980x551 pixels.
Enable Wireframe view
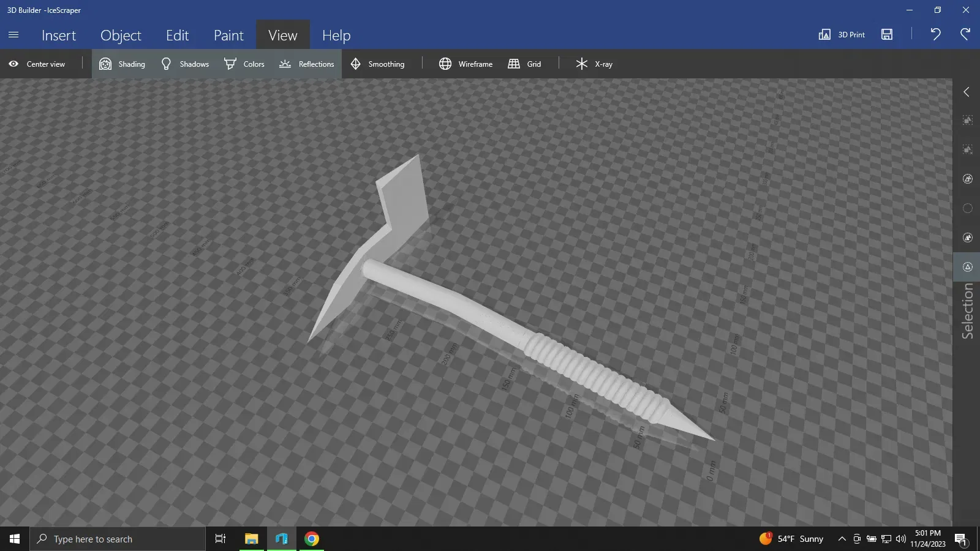(x=466, y=64)
